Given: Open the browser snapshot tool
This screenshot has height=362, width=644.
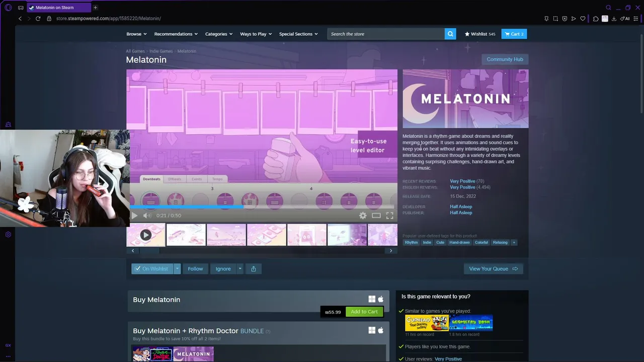Looking at the screenshot, I should 555,19.
